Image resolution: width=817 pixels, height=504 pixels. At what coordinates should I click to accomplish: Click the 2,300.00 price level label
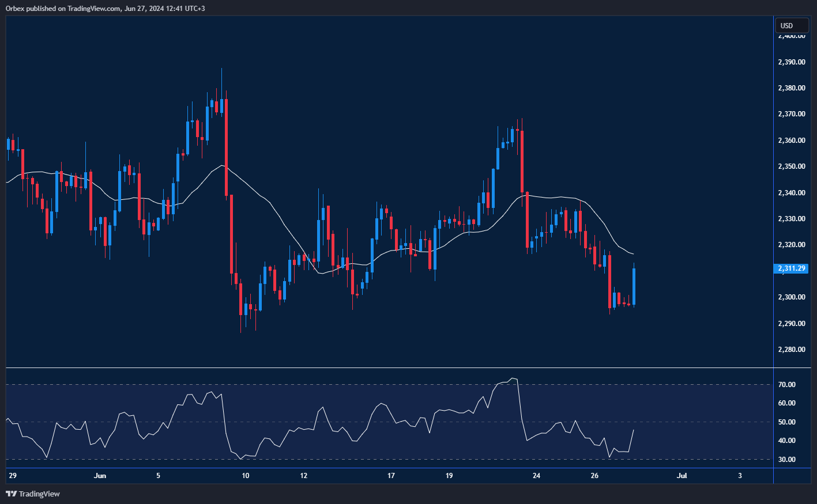(x=791, y=297)
